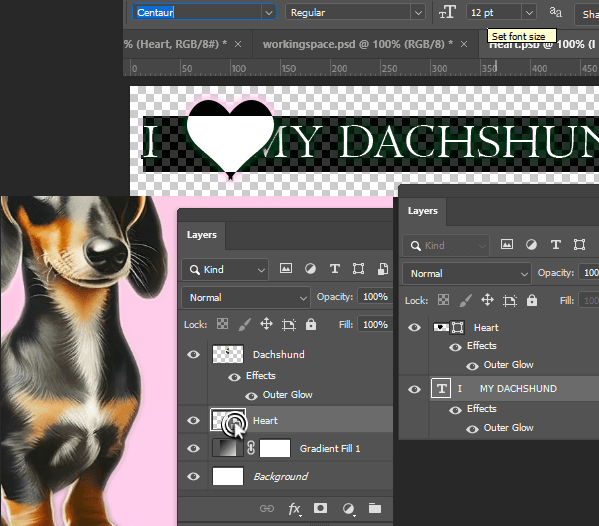Filter for smart objects in left Layers panel
This screenshot has width=599, height=526.
(383, 269)
